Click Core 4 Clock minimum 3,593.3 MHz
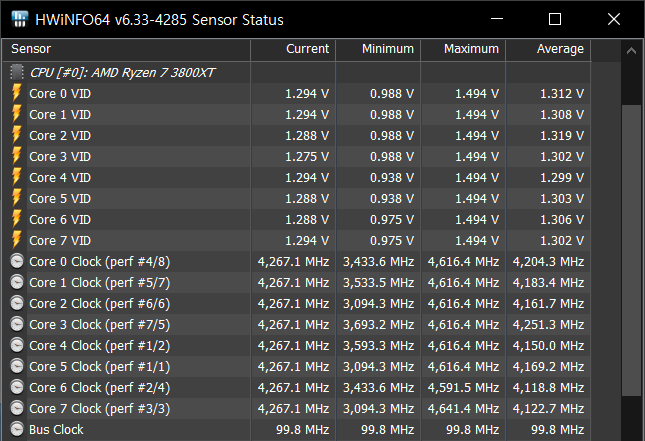Viewport: 645px width, 441px height. [378, 346]
